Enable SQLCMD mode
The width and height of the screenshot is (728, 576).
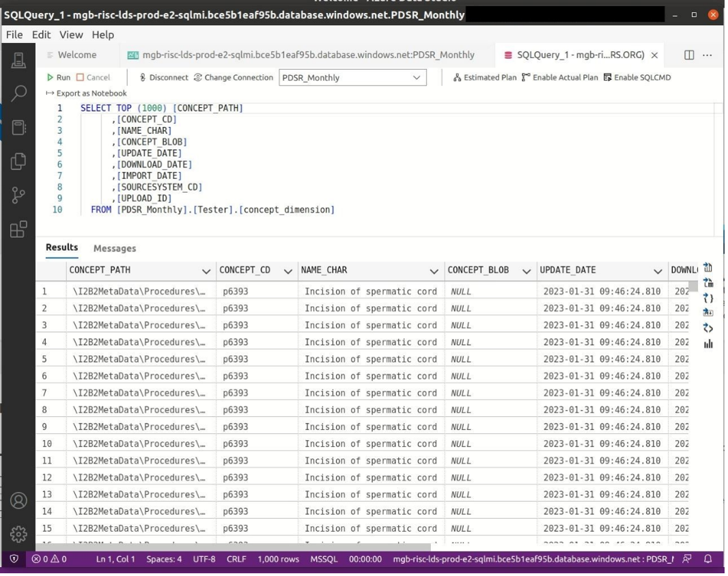tap(637, 78)
